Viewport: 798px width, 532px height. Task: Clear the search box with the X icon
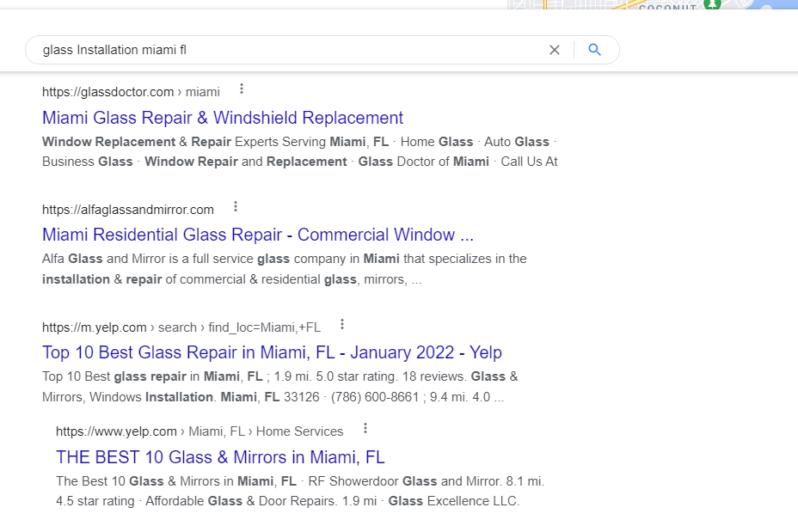(555, 50)
